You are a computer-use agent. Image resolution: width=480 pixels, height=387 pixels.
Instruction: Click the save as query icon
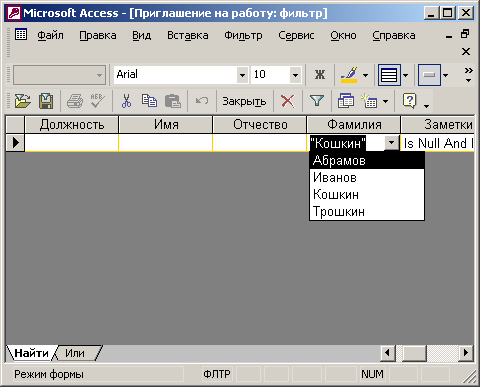[46, 101]
